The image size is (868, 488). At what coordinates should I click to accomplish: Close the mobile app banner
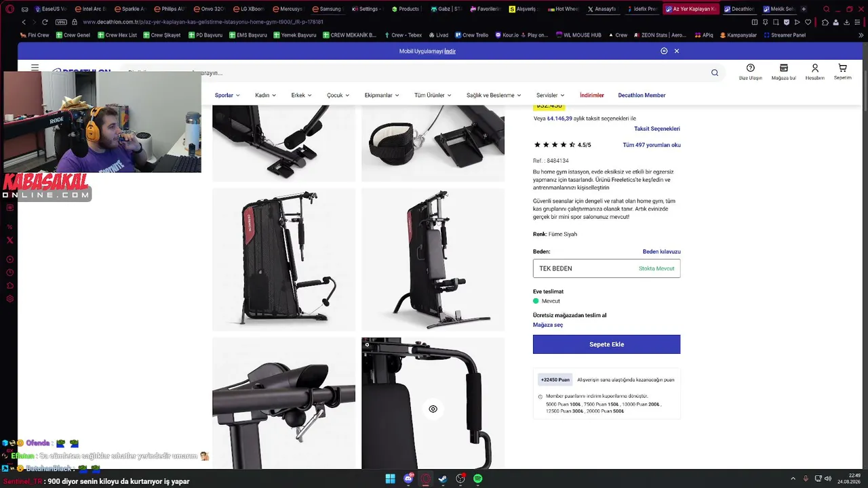(676, 51)
